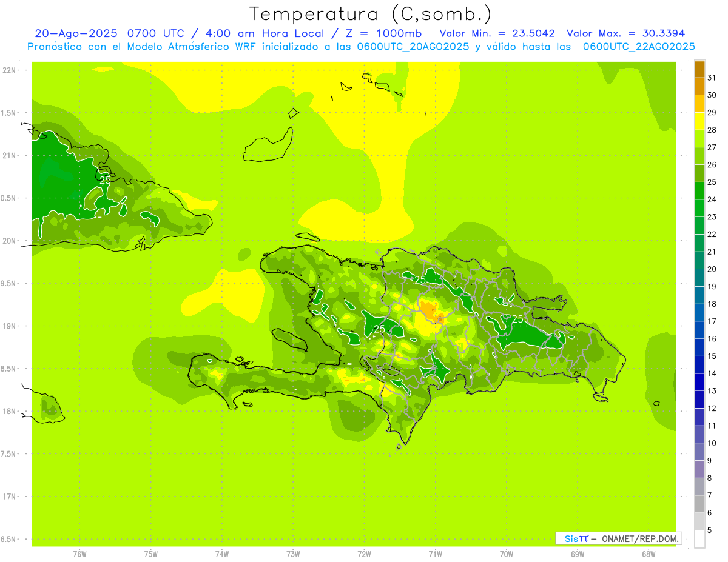
Task: Click the "31" value on the color scale
Action: [x=712, y=78]
